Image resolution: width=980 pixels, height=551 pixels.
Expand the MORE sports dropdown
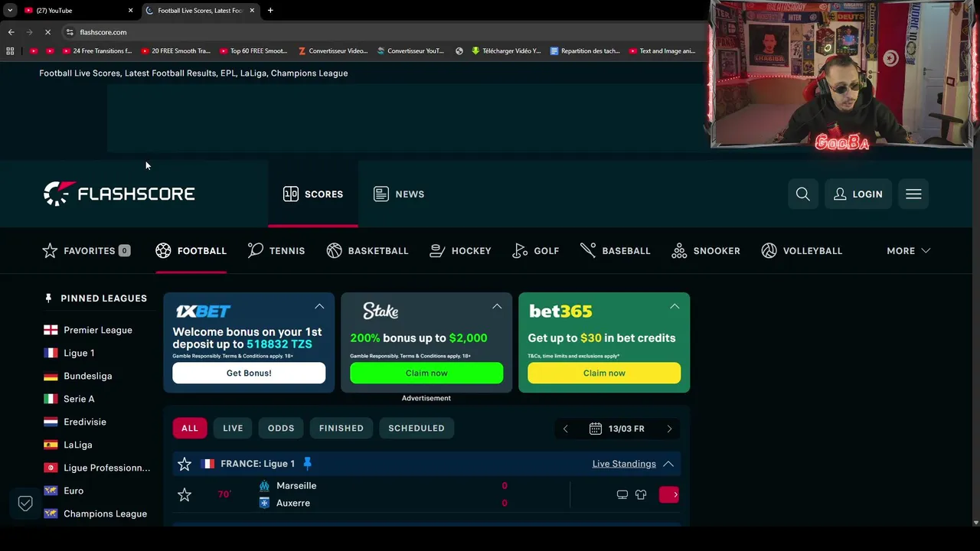click(x=908, y=251)
